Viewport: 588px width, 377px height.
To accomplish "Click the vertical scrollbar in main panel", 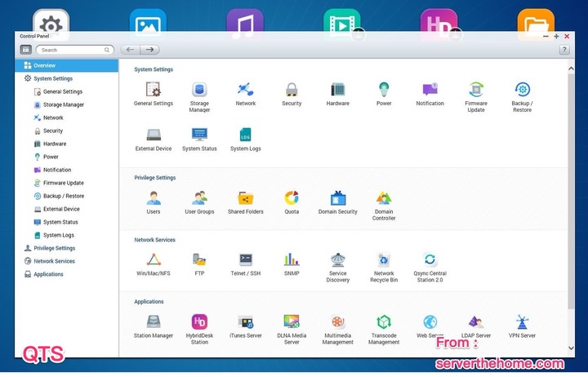I will click(x=571, y=191).
